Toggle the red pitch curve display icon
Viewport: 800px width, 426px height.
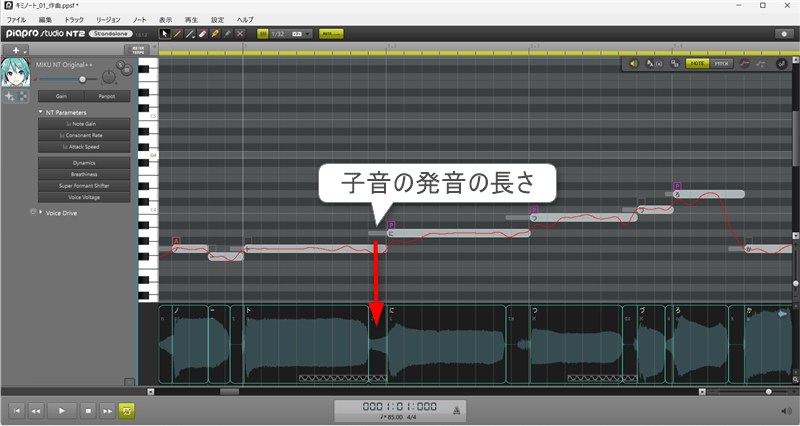coord(744,64)
